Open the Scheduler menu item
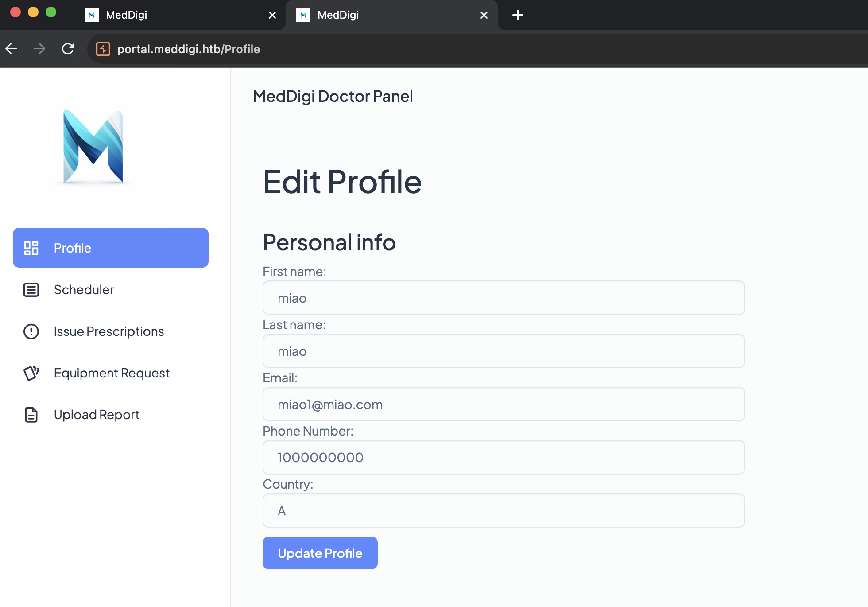 (84, 290)
